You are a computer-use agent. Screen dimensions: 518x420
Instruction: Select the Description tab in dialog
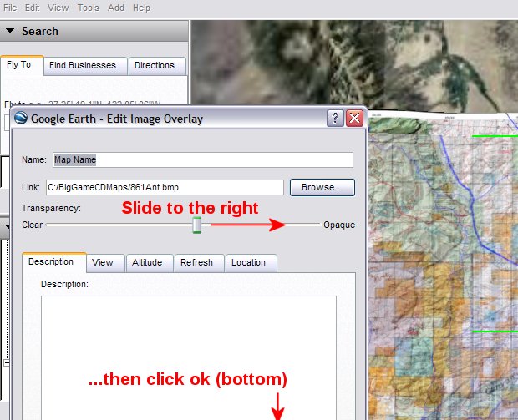[54, 262]
